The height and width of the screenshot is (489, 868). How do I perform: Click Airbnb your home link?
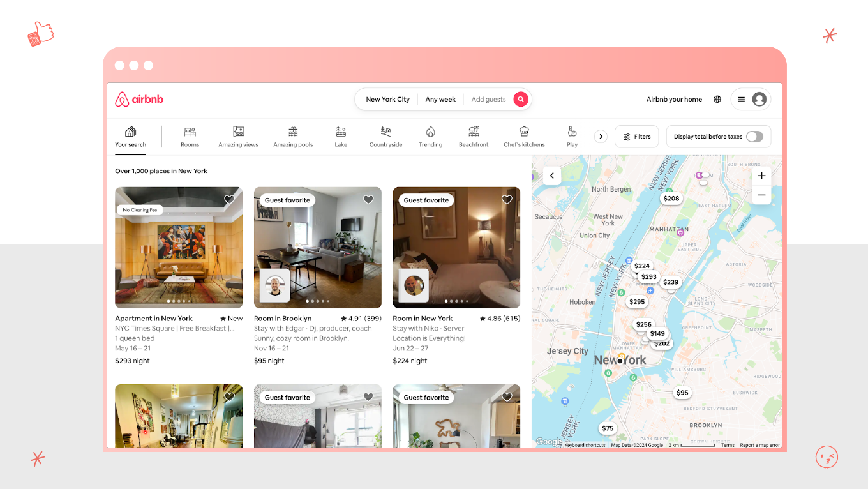pos(674,99)
